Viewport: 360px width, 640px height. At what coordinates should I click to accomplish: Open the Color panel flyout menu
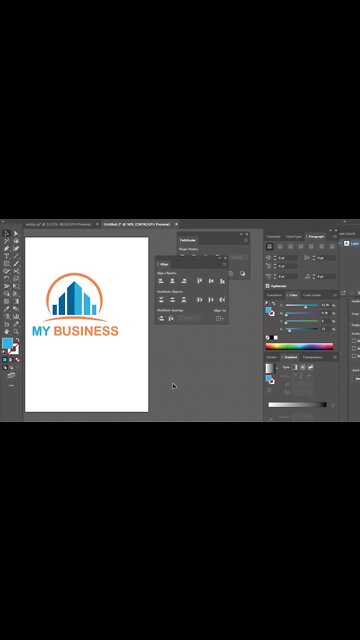point(335,295)
